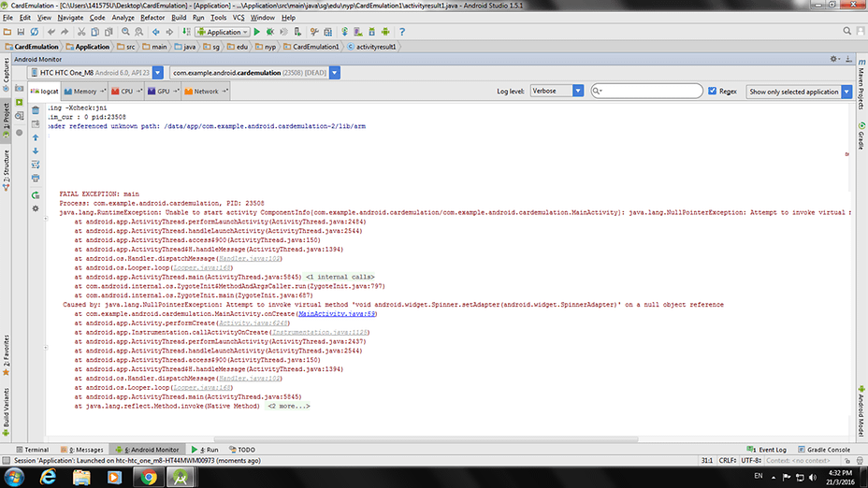Open the Android Device Monitor icon
The image size is (868, 488).
385,32
